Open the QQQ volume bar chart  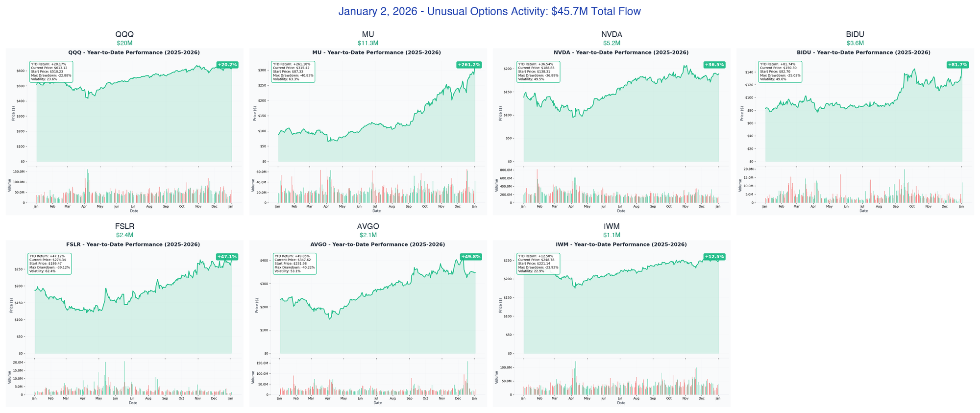(133, 186)
